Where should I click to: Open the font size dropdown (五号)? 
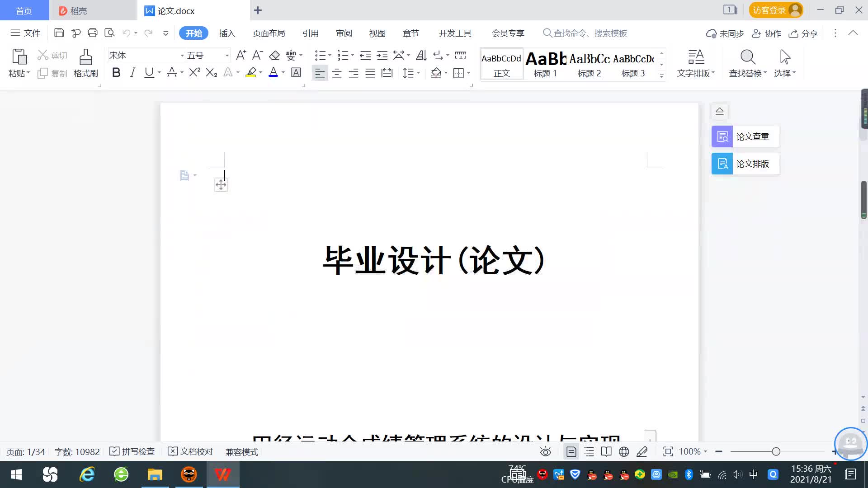click(227, 56)
